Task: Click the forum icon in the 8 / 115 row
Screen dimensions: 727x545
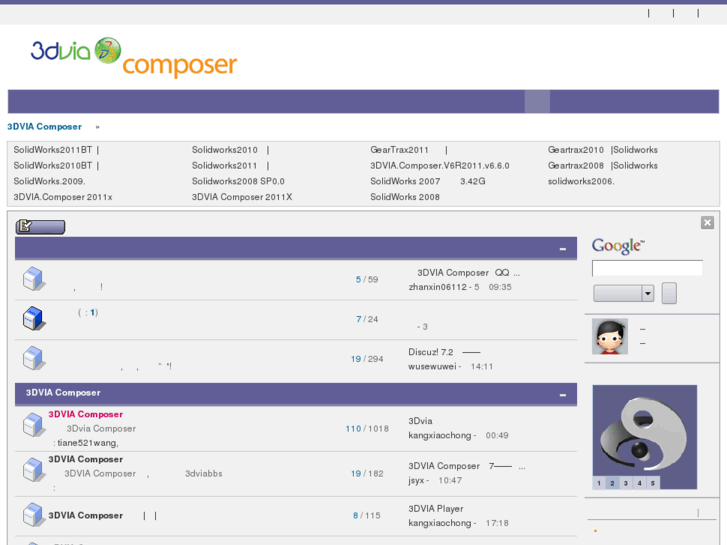Action: click(x=34, y=514)
